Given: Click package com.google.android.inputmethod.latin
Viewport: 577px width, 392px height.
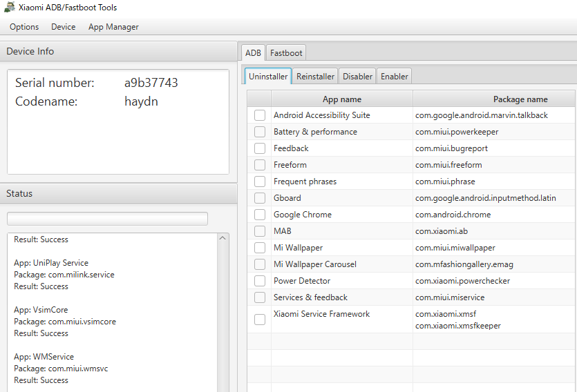Looking at the screenshot, I should pyautogui.click(x=485, y=198).
